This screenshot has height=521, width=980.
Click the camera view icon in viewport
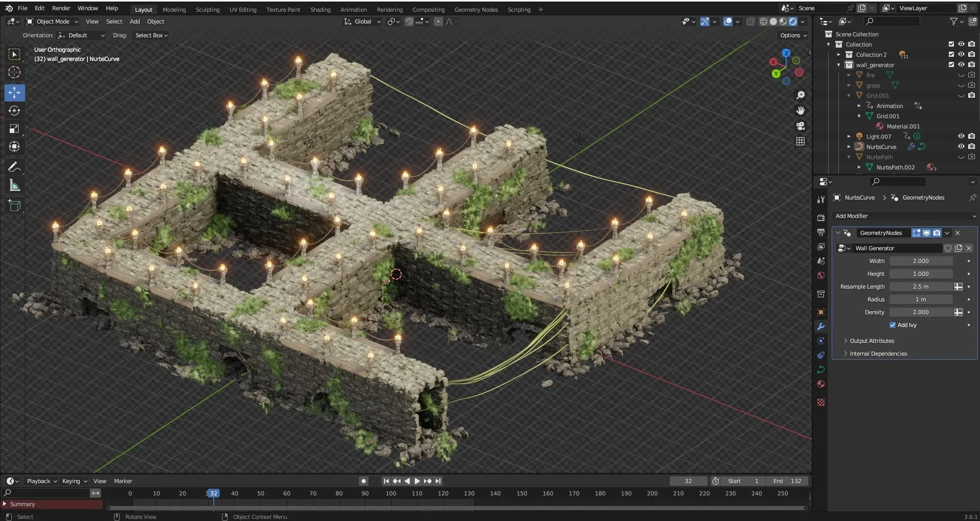800,126
